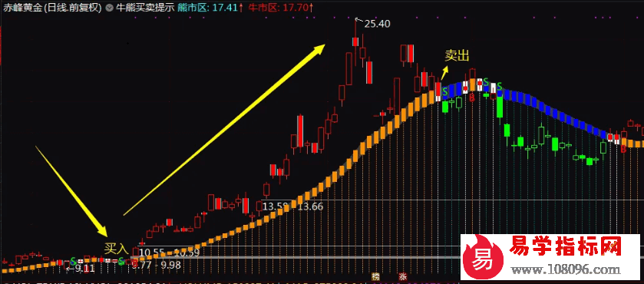
Task: Click the 25.40 high price label
Action: click(x=377, y=24)
